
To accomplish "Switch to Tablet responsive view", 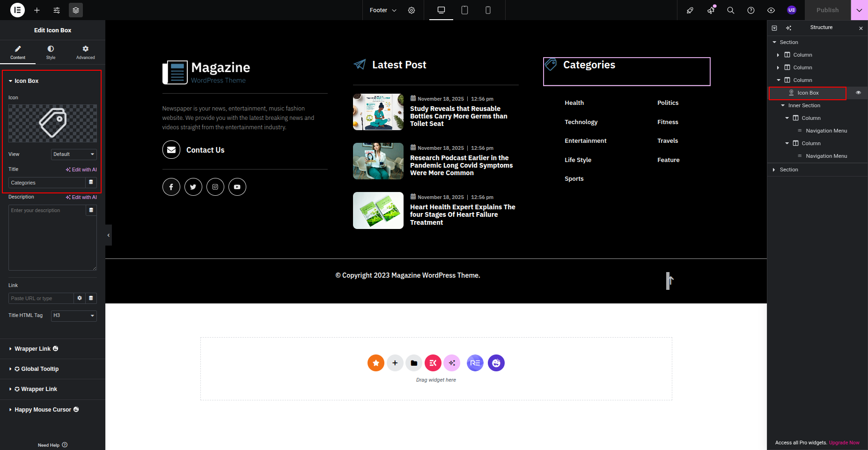I will pos(464,10).
